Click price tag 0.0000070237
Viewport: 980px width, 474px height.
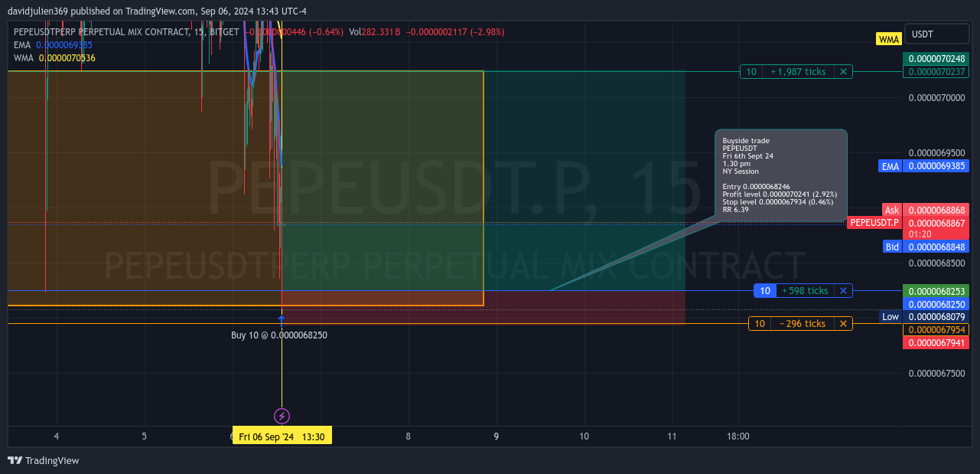[936, 71]
